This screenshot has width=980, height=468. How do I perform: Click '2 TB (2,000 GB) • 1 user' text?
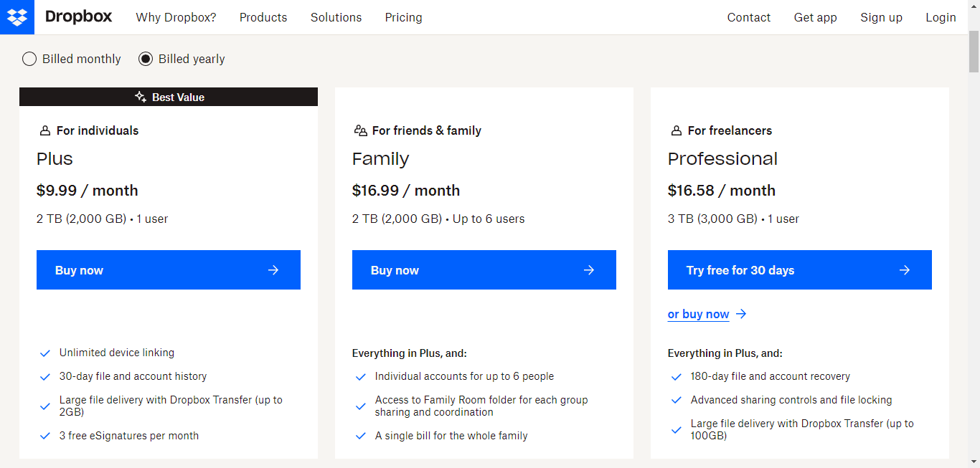pos(103,219)
